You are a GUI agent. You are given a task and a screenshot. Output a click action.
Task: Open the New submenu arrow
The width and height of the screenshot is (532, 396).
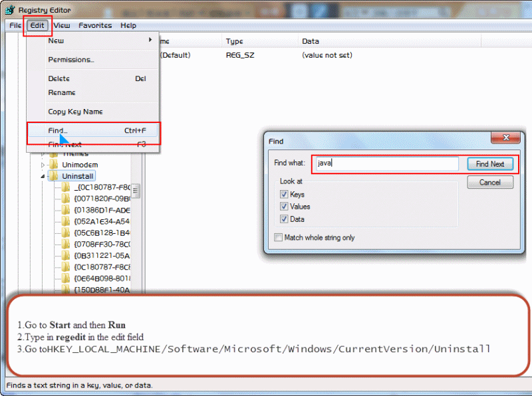[150, 40]
